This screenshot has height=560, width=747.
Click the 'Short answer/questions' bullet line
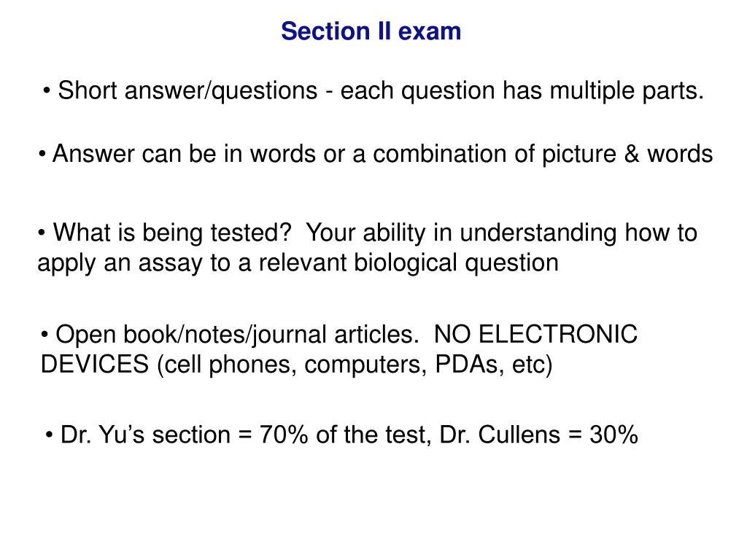pyautogui.click(x=373, y=90)
